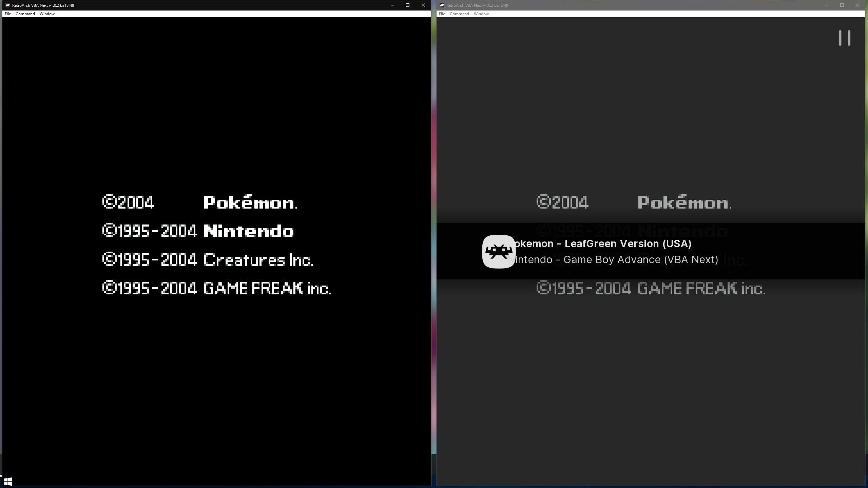Click the pause indicator in right window
The width and height of the screenshot is (868, 488).
click(x=845, y=38)
